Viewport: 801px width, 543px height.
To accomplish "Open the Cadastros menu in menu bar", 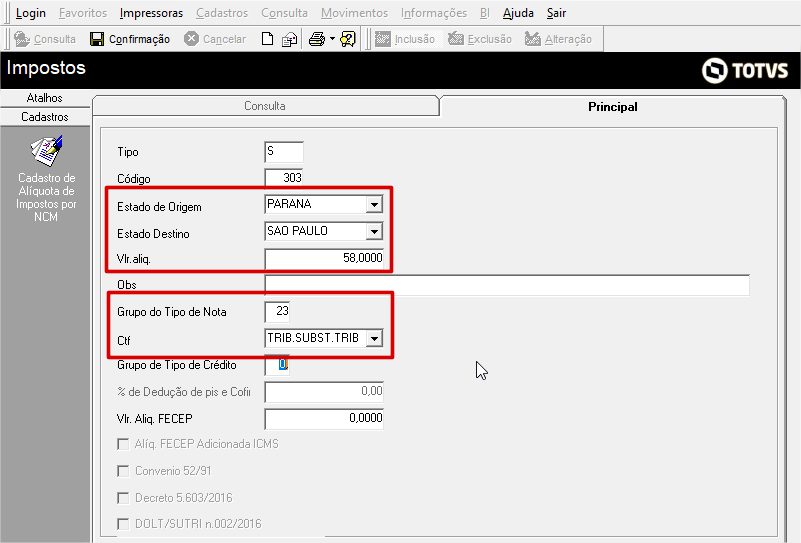I will coord(222,13).
